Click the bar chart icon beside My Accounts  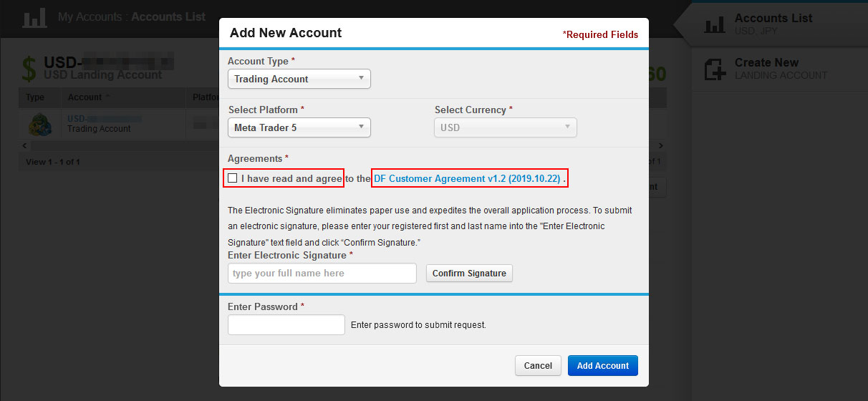(x=34, y=17)
